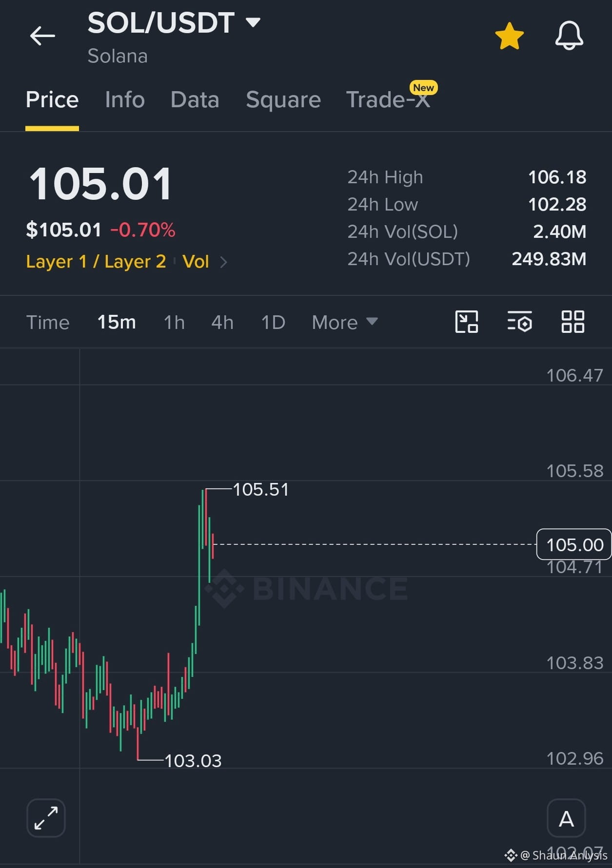Tap the 105.51 high marker label

pos(261,489)
